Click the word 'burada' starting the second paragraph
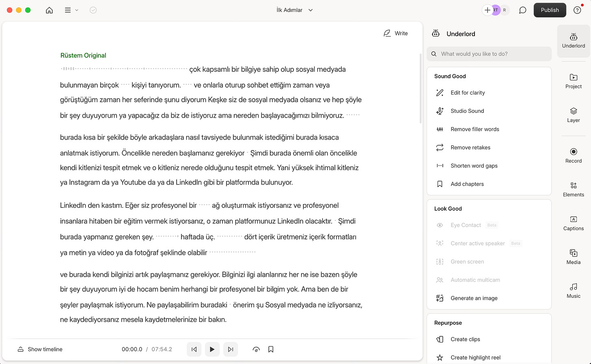 tap(71, 137)
